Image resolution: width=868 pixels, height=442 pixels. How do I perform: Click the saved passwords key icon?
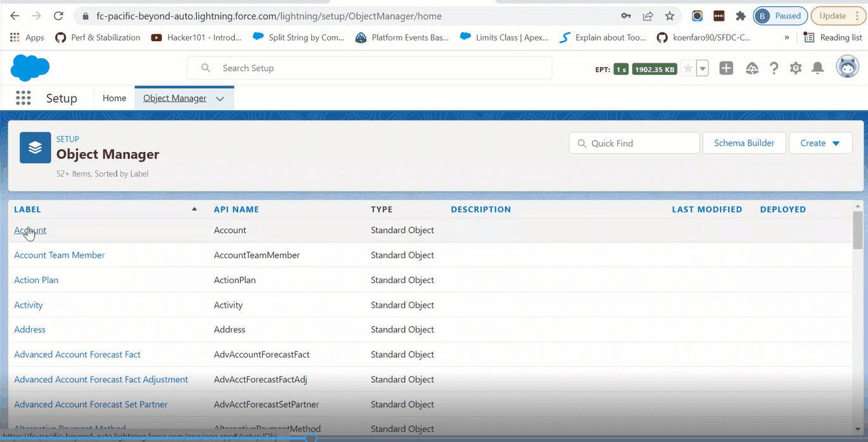[626, 16]
